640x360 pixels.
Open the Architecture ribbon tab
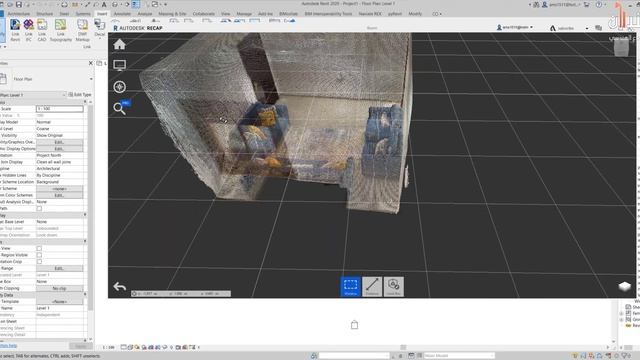[x=19, y=13]
